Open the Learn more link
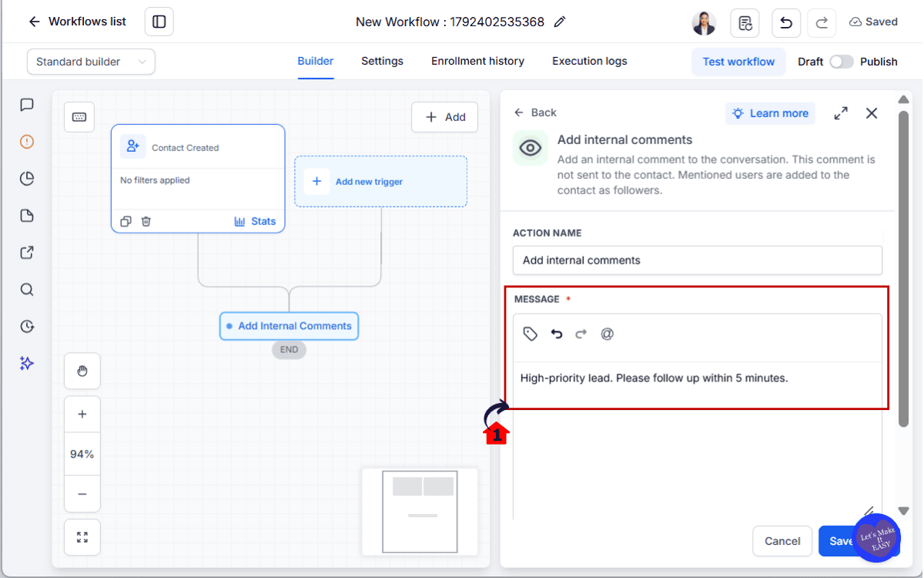The height and width of the screenshot is (578, 924). tap(770, 113)
